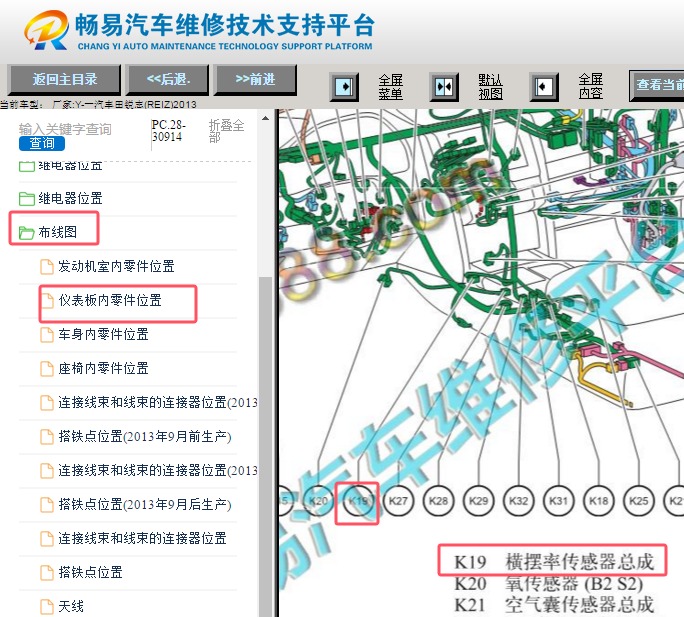The width and height of the screenshot is (684, 617).
Task: Click the K20 connector marker
Action: 318,500
